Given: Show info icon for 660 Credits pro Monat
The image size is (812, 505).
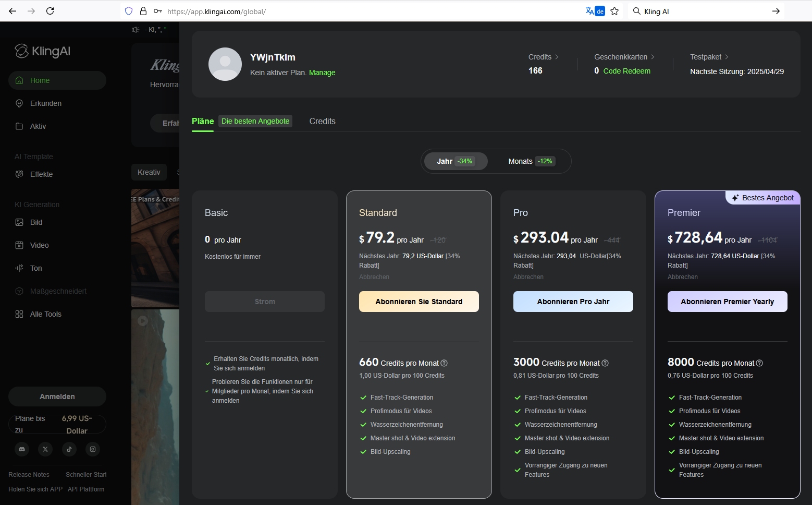Looking at the screenshot, I should [444, 363].
